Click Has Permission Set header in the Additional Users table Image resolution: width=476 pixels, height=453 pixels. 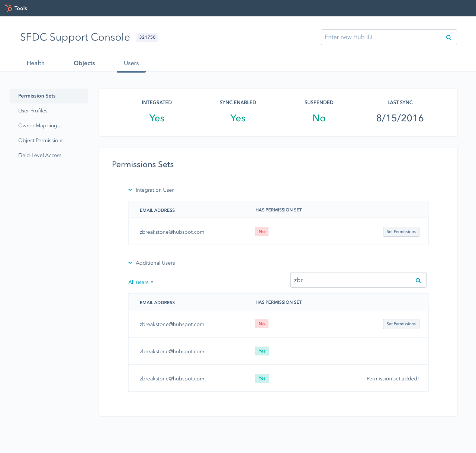(x=279, y=302)
